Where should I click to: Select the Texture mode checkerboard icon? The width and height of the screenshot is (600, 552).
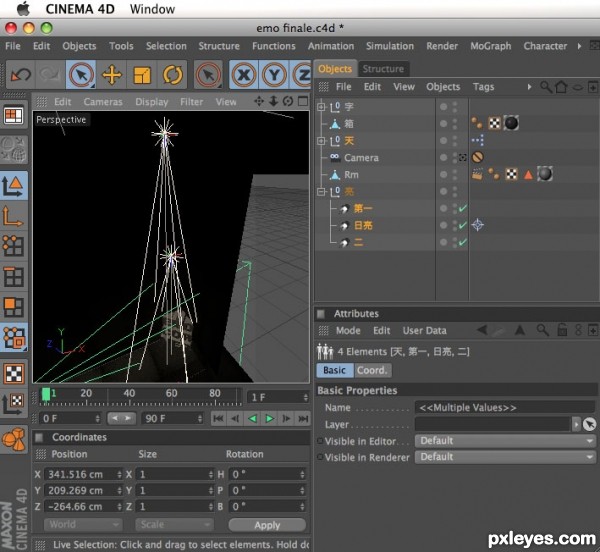click(13, 373)
